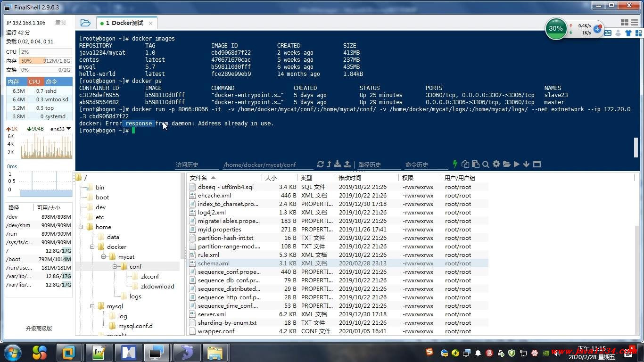644x362 pixels.
Task: Sort process list by CPU column
Action: click(x=35, y=82)
